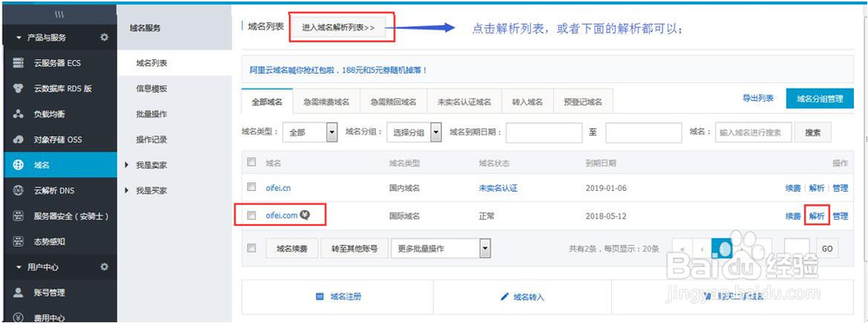Click the 进入域名解析列表>> button
This screenshot has width=868, height=323.
click(x=339, y=27)
